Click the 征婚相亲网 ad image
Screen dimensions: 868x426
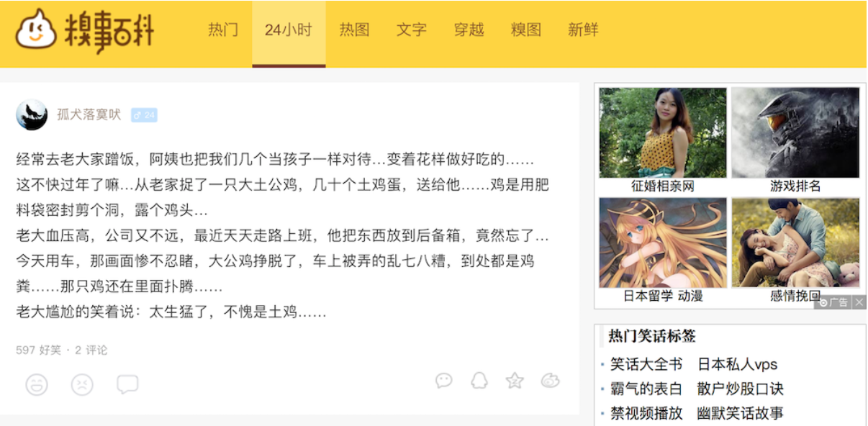pos(663,133)
